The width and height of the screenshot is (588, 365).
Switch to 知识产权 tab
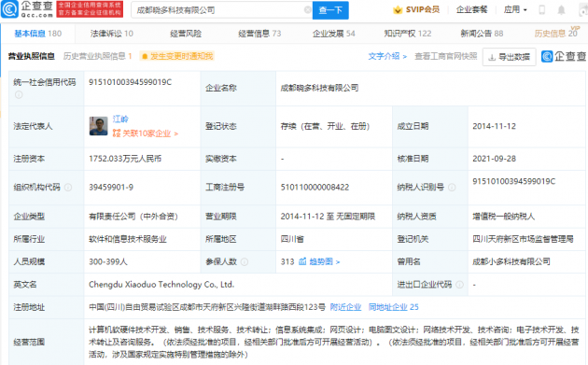[408, 34]
